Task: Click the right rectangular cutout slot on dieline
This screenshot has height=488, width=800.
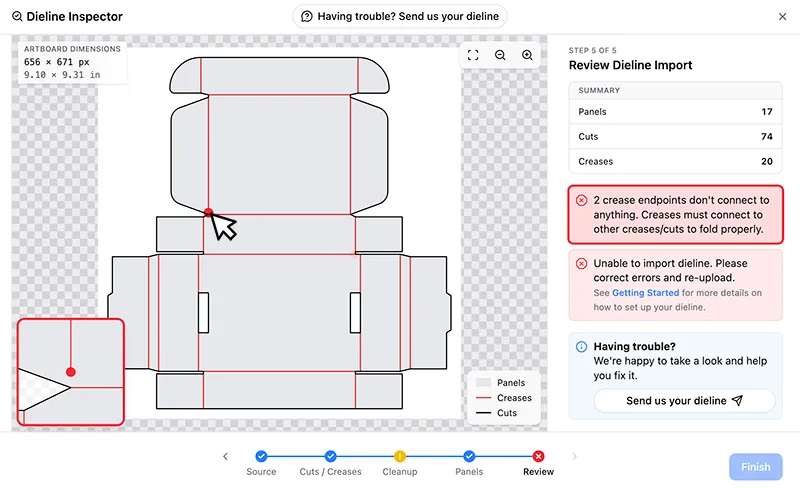Action: click(355, 312)
